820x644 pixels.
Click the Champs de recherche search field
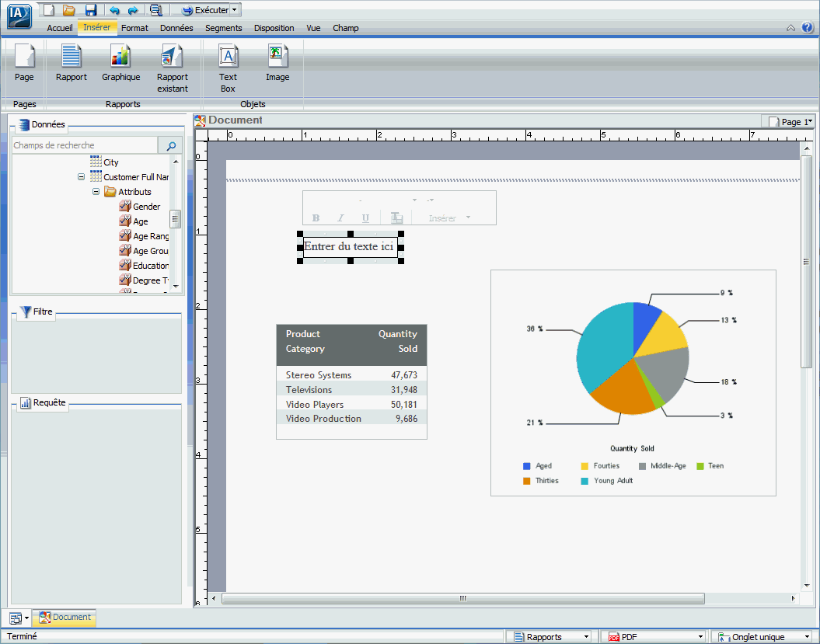(85, 145)
